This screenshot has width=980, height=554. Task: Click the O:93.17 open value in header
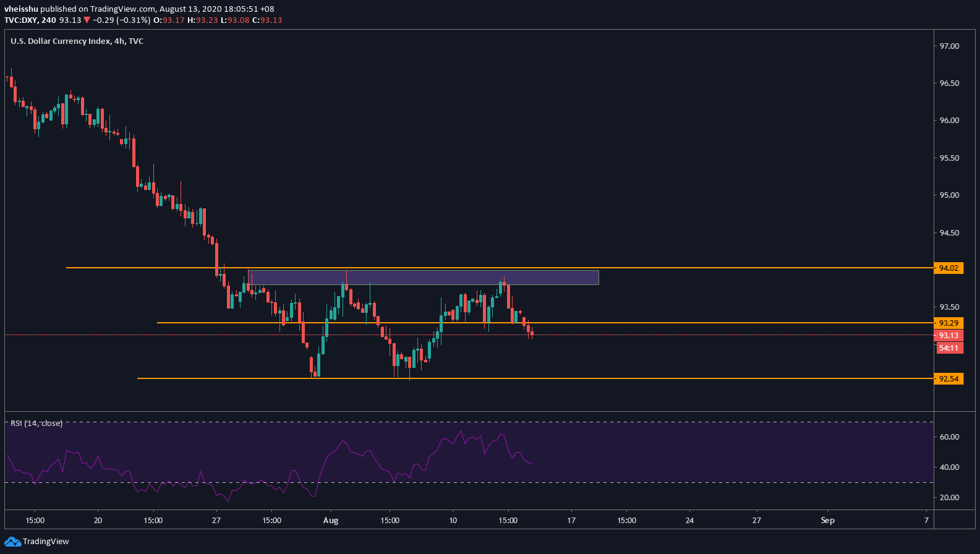click(x=169, y=20)
